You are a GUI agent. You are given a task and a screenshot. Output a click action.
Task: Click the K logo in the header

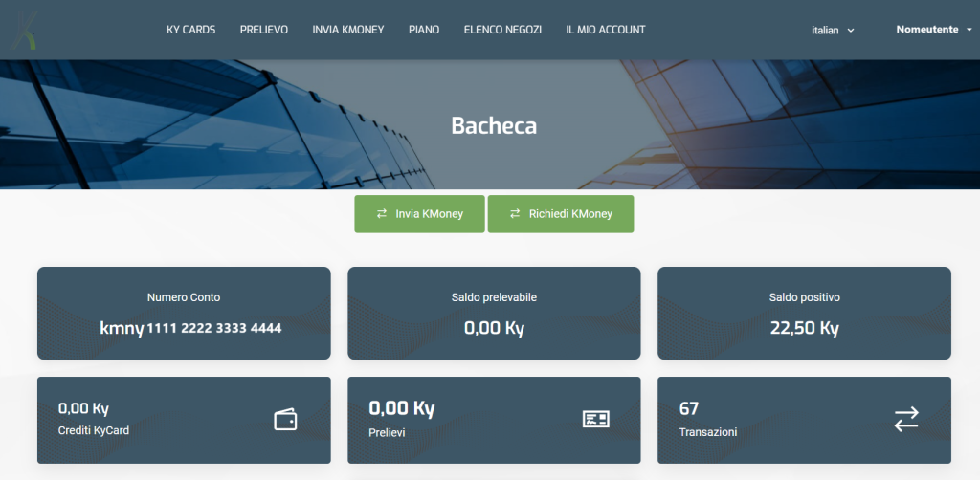24,29
